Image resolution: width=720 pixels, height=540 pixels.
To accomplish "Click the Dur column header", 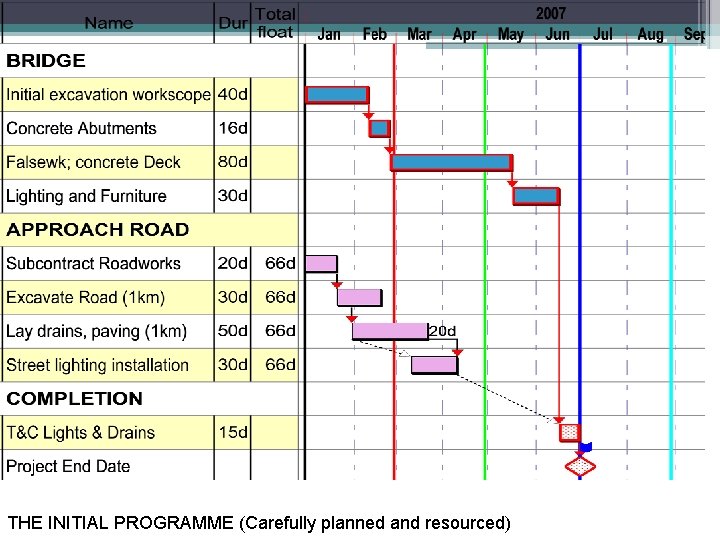I will click(232, 23).
